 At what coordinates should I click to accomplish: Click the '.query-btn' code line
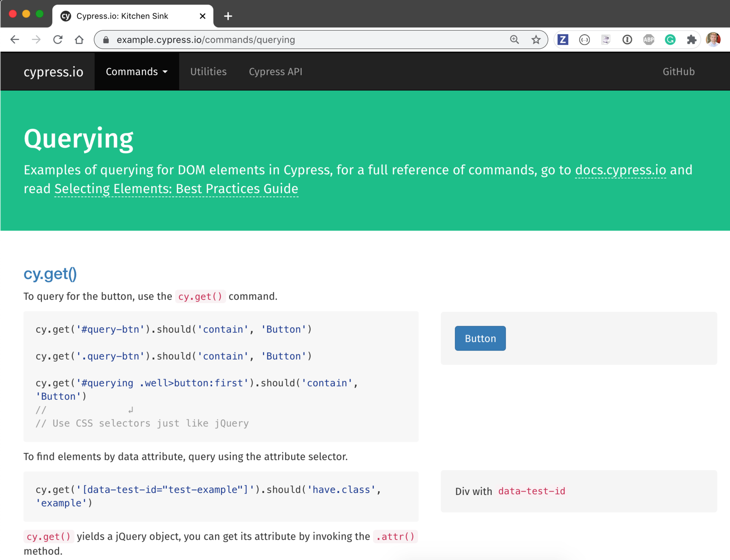(173, 356)
